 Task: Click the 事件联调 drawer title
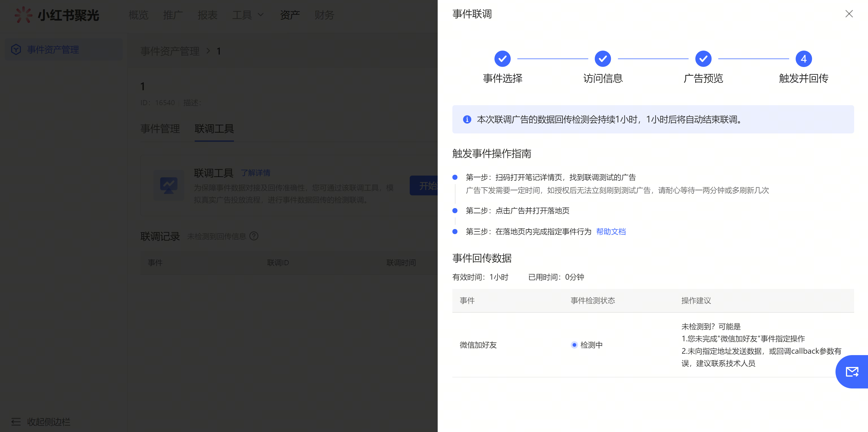(472, 14)
